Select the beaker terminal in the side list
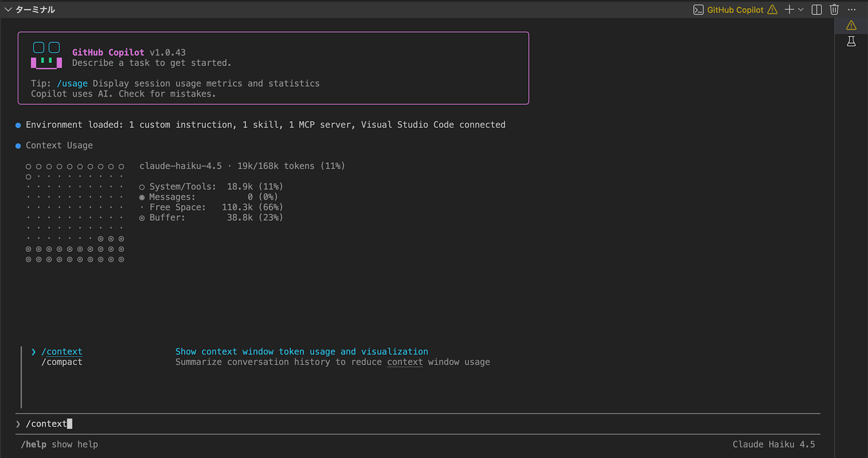 852,41
